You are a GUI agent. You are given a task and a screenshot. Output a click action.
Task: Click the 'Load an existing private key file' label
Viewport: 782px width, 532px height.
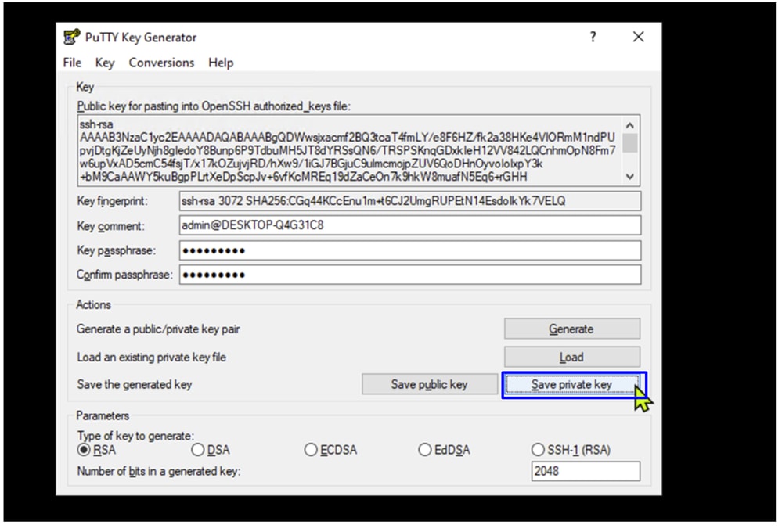coord(152,357)
